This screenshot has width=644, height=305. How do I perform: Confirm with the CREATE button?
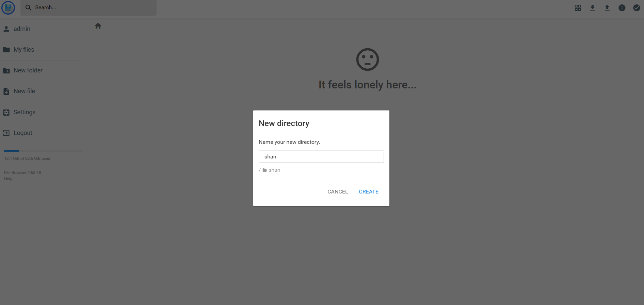click(369, 192)
